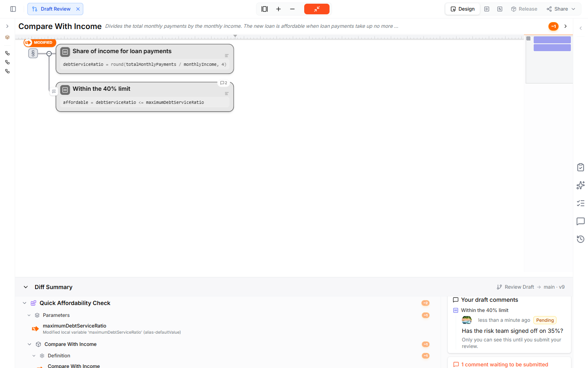This screenshot has height=368, width=588.
Task: Click 'Within the 40% limit' draft comment link
Action: [x=485, y=310]
